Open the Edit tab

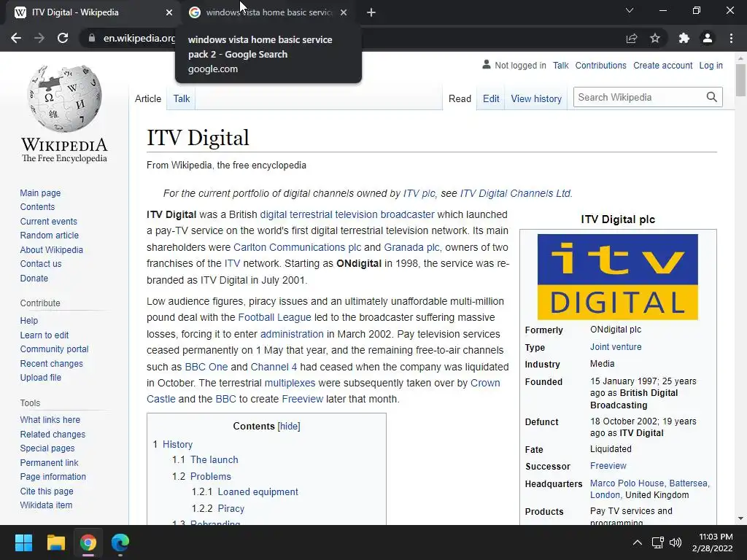tap(491, 98)
